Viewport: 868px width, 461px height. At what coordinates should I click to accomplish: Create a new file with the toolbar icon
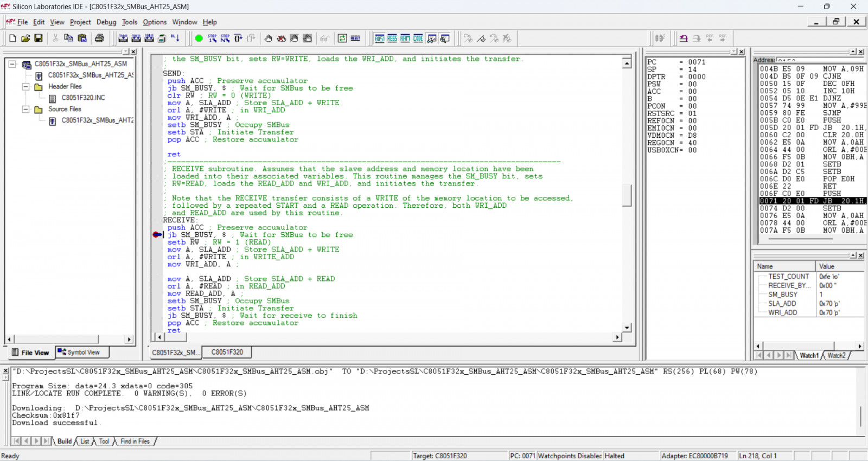point(12,39)
